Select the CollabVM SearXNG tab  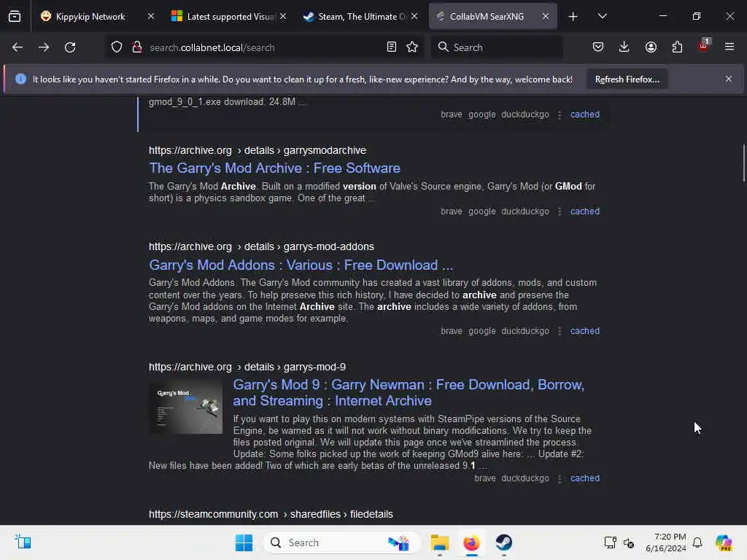click(x=487, y=17)
